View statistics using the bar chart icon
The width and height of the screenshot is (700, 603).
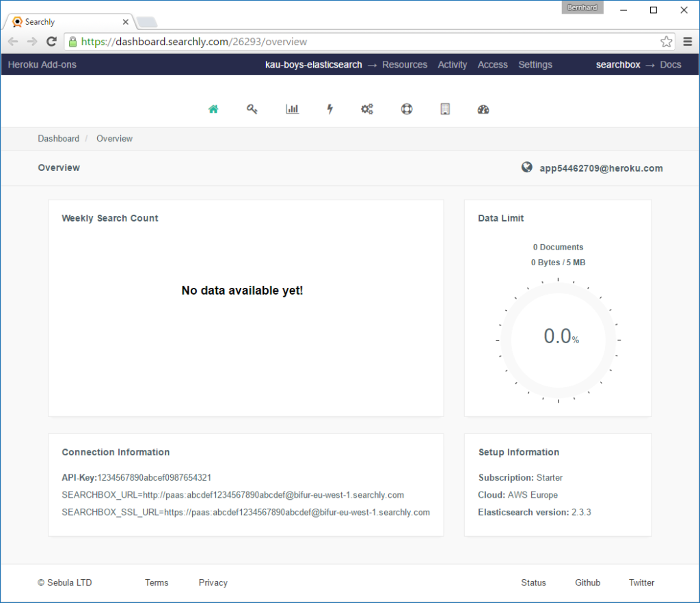click(292, 109)
